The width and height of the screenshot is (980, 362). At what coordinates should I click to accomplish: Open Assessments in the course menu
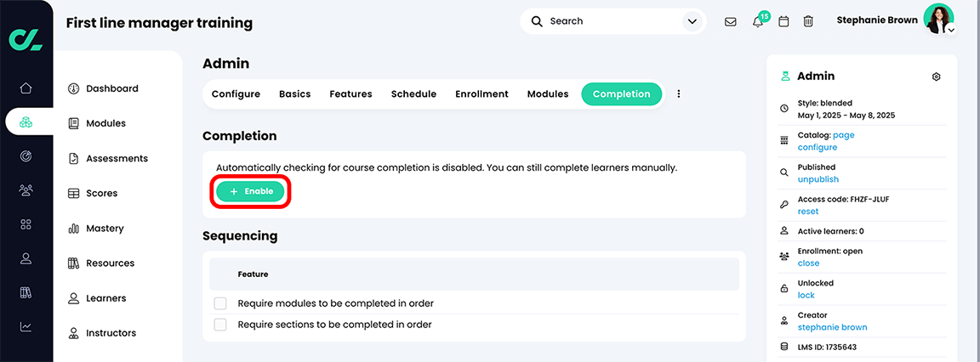point(117,158)
